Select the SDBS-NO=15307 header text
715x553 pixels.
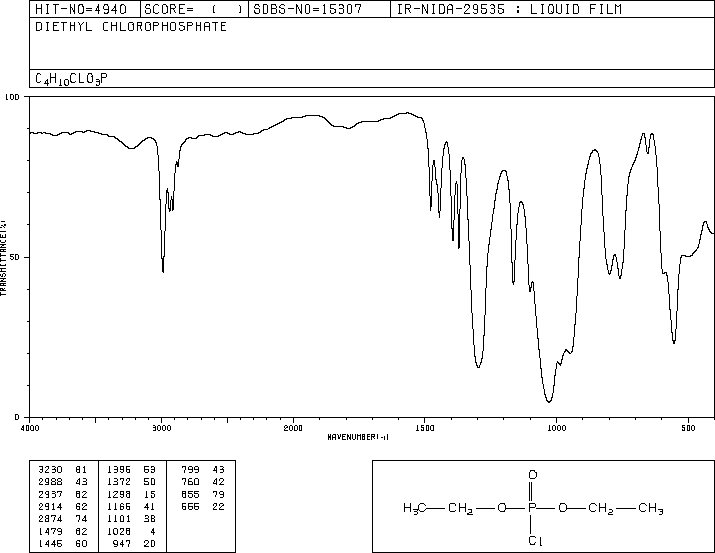tap(307, 9)
